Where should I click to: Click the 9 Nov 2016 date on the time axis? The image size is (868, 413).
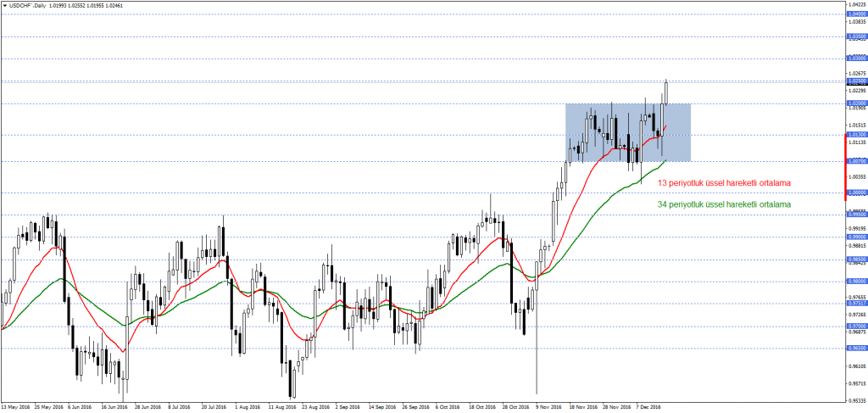(x=548, y=407)
